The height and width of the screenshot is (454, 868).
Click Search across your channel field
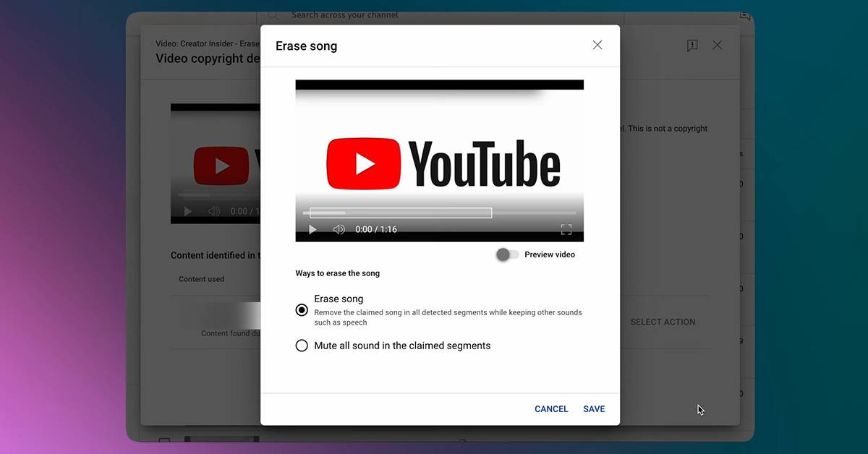pyautogui.click(x=440, y=14)
